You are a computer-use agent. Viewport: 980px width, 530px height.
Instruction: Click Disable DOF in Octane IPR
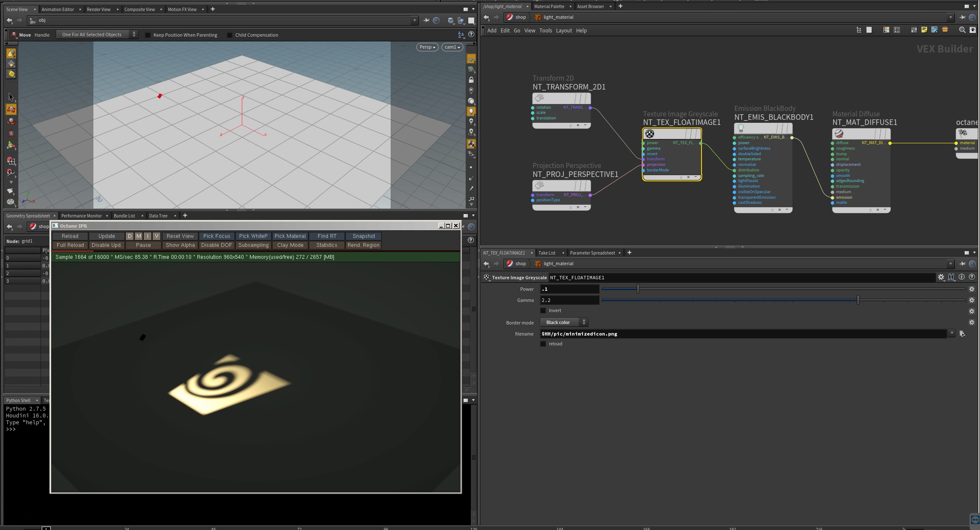pyautogui.click(x=217, y=245)
